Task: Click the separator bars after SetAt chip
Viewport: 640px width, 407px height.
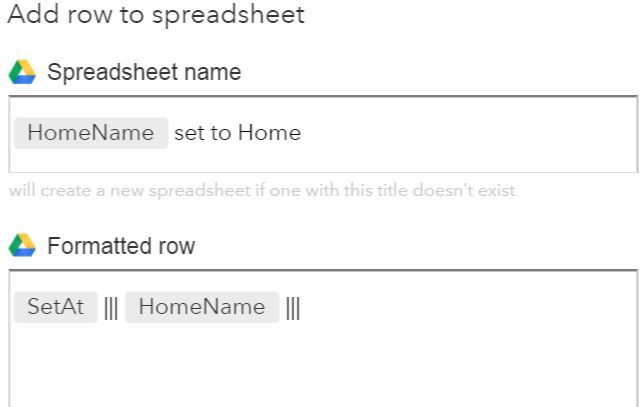Action: click(111, 308)
